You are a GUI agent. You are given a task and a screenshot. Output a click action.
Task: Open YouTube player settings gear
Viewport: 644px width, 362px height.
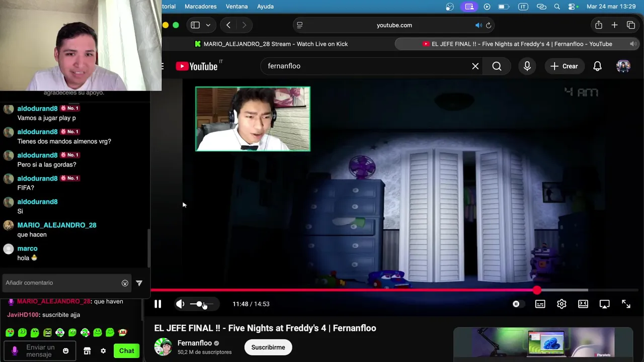click(561, 304)
